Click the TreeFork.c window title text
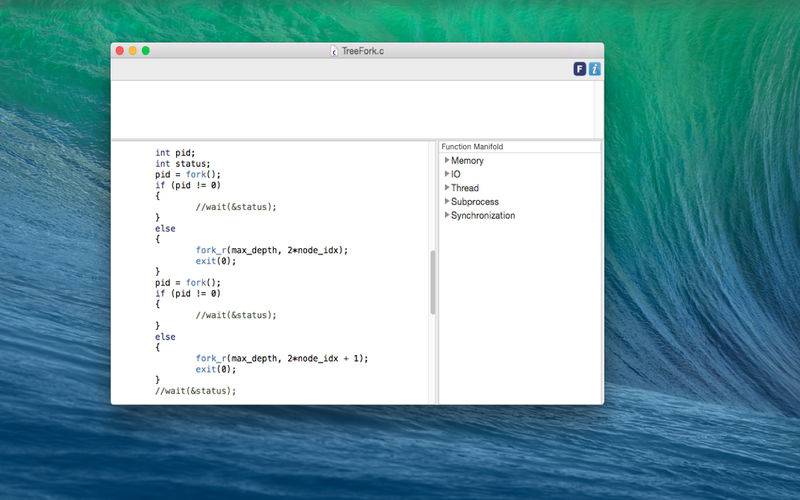800x500 pixels. coord(363,51)
